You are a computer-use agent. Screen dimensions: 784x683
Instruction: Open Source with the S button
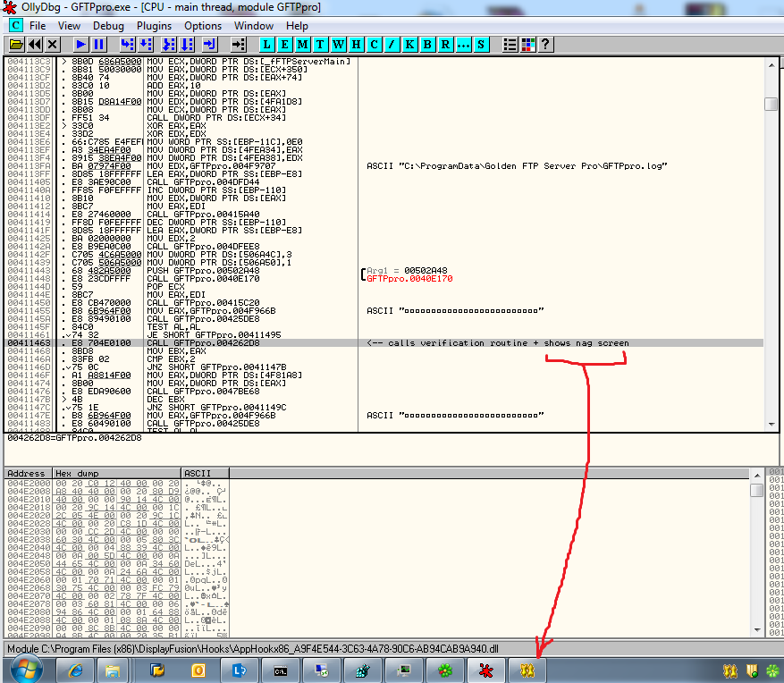[481, 45]
